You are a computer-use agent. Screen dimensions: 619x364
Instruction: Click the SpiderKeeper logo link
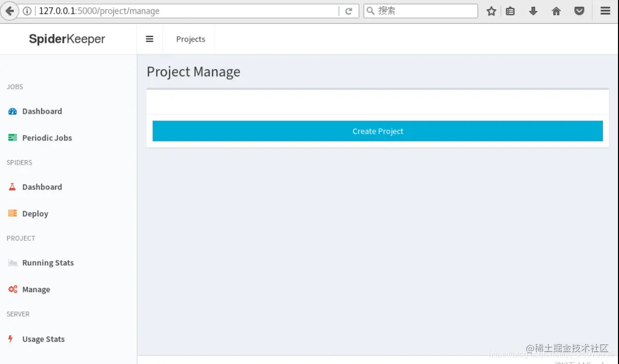tap(67, 39)
